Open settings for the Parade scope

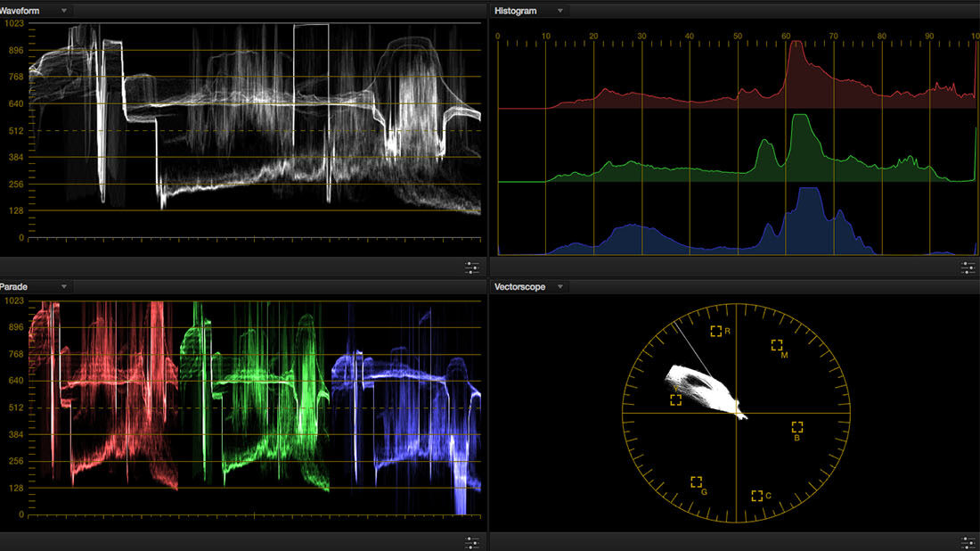click(x=471, y=542)
